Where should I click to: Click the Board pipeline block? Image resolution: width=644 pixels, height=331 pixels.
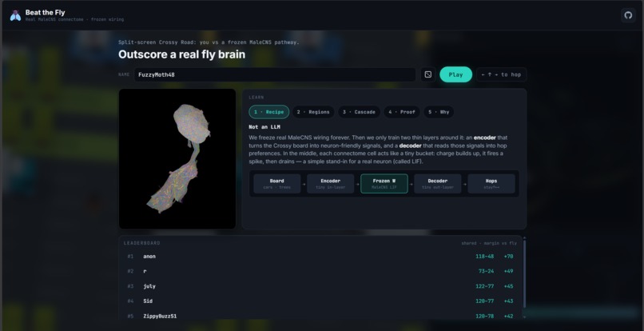[x=276, y=183]
